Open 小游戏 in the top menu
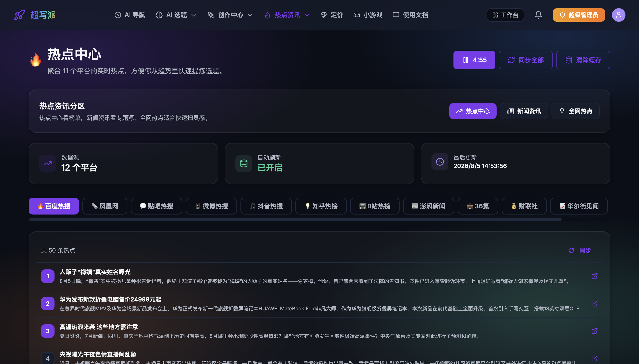 click(x=368, y=15)
